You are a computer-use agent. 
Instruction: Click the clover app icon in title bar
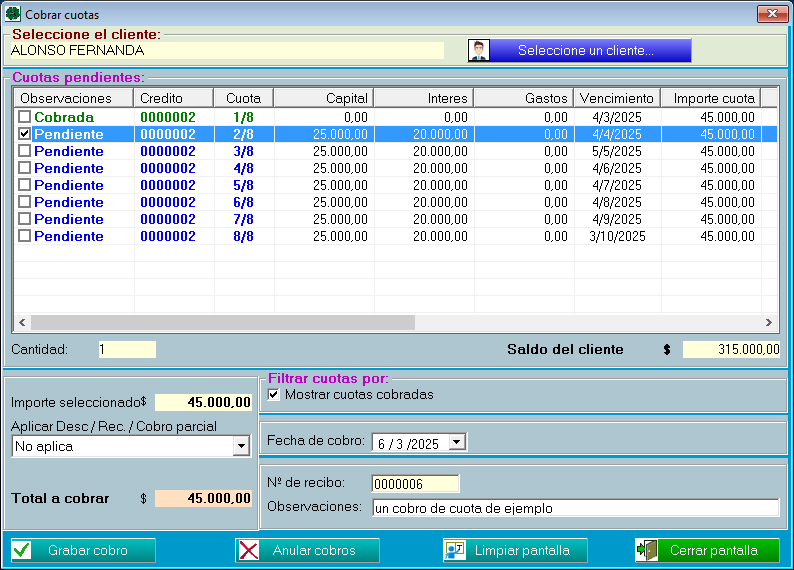[x=13, y=15]
